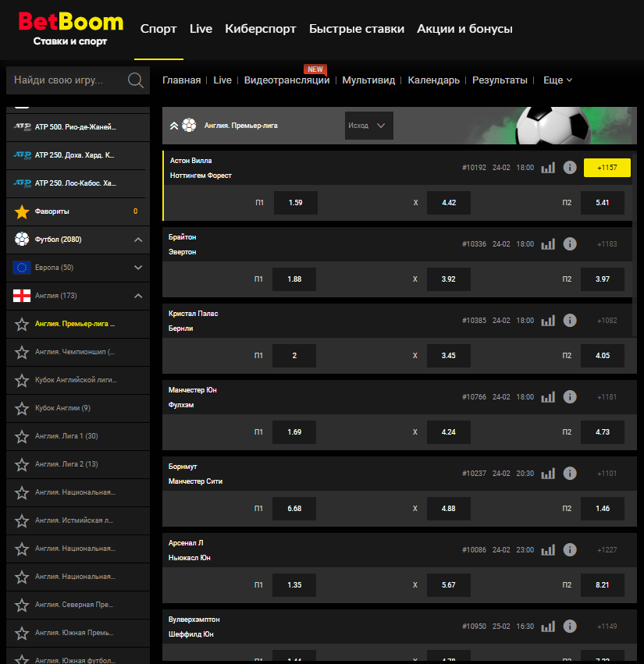Open info icon for Борнмут match
This screenshot has height=664, width=644.
coord(569,474)
